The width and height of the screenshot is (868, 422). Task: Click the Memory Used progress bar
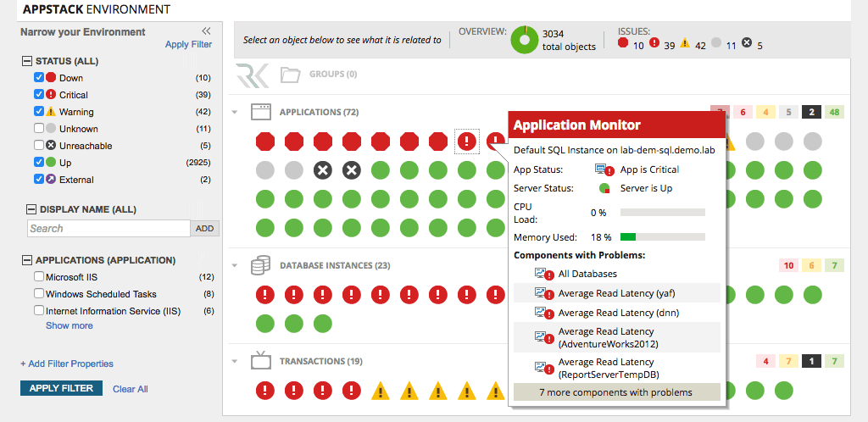pos(662,237)
